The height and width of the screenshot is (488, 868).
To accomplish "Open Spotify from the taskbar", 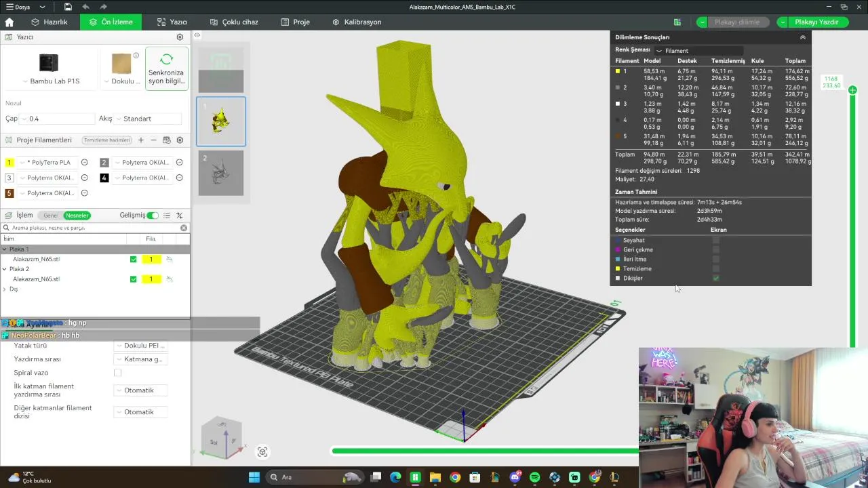I will pos(534,477).
